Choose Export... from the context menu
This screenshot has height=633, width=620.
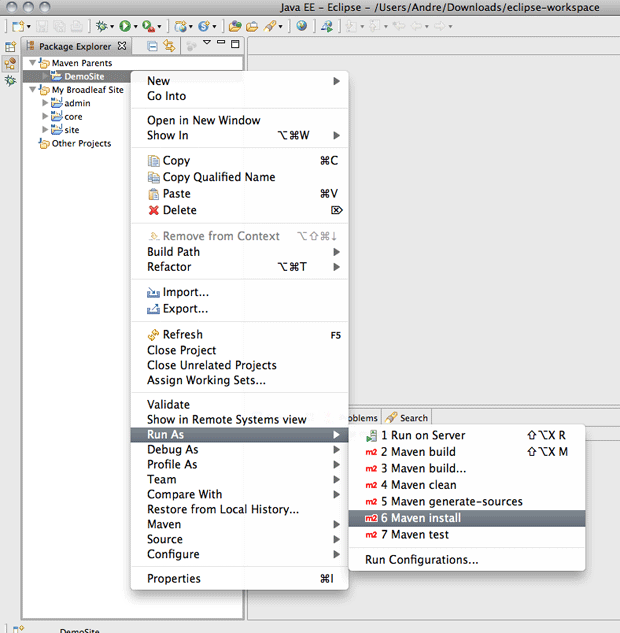coord(240,309)
